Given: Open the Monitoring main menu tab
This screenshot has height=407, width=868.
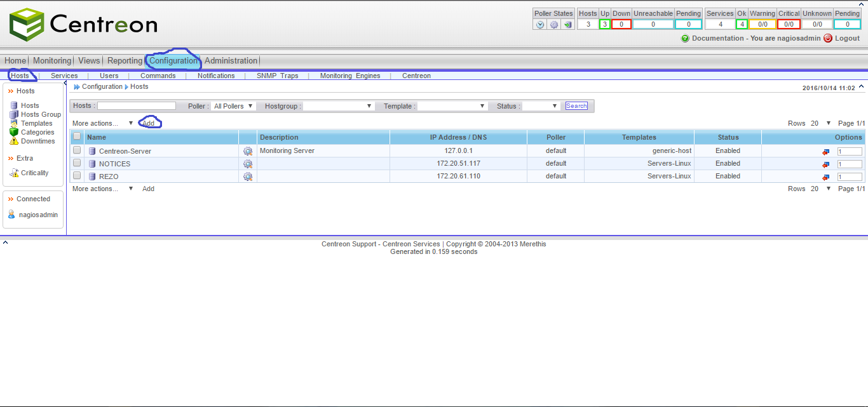Looking at the screenshot, I should click(x=52, y=61).
